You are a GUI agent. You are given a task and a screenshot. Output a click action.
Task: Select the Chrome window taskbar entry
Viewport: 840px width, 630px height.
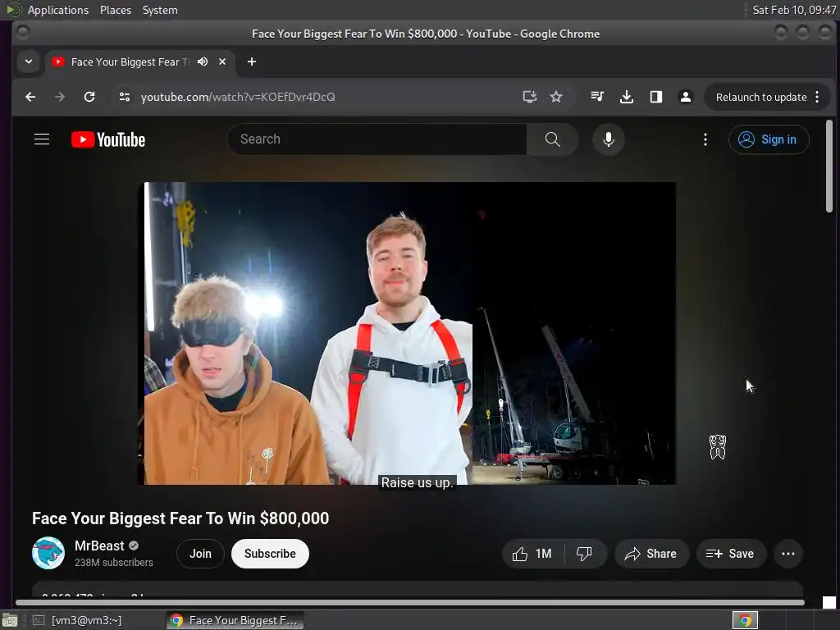(x=235, y=620)
